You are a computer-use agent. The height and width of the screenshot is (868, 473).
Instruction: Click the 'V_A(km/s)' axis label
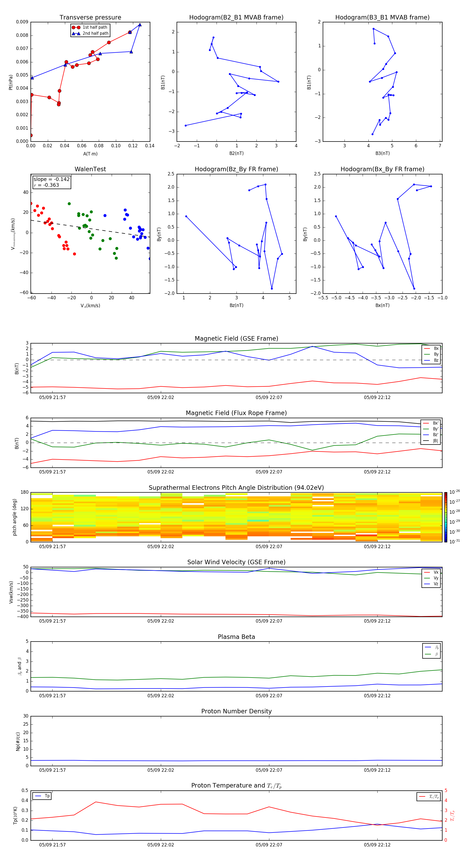[90, 306]
